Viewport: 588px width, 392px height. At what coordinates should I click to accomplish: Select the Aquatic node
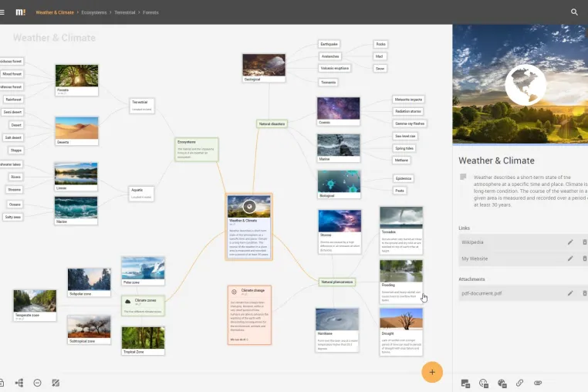[141, 194]
